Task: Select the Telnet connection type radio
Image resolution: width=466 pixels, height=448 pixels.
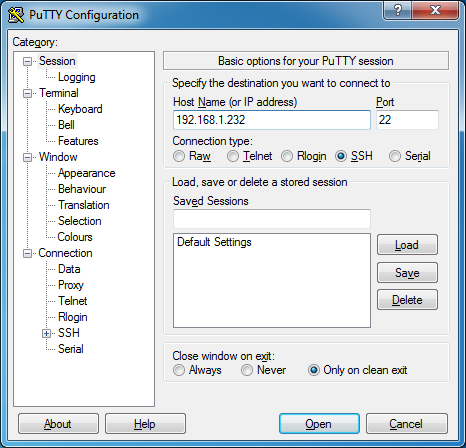Action: pos(233,156)
